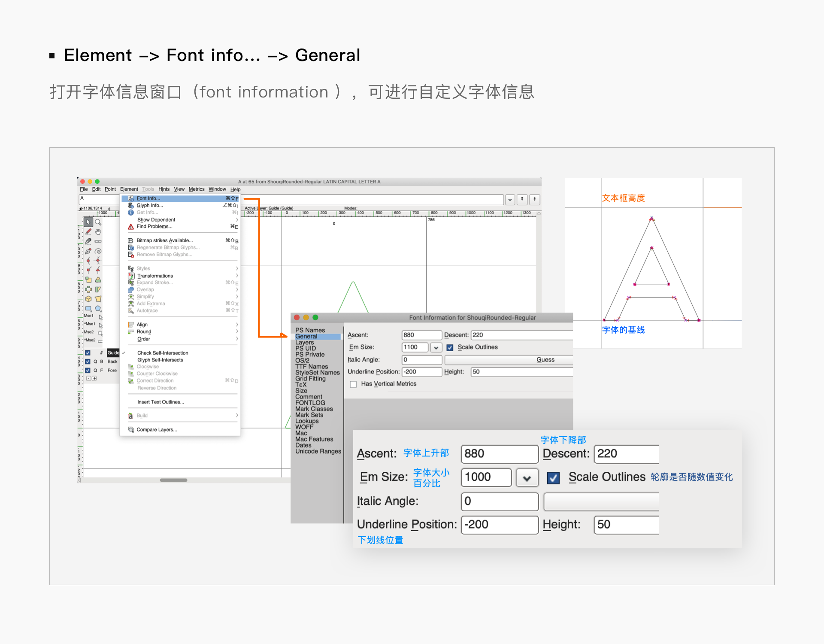824x644 pixels.
Task: Switch to the OS/2 section in Font Information
Action: click(302, 361)
